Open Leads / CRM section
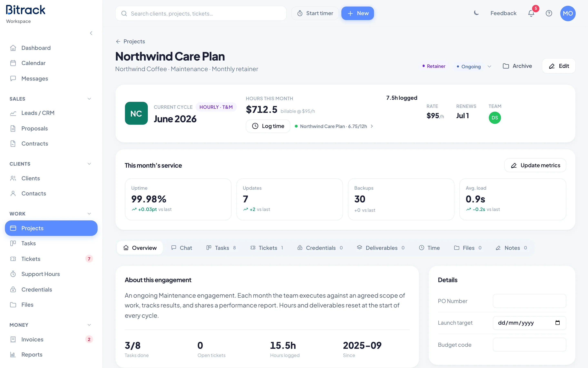Screen dimensions: 588x368 tap(51, 113)
